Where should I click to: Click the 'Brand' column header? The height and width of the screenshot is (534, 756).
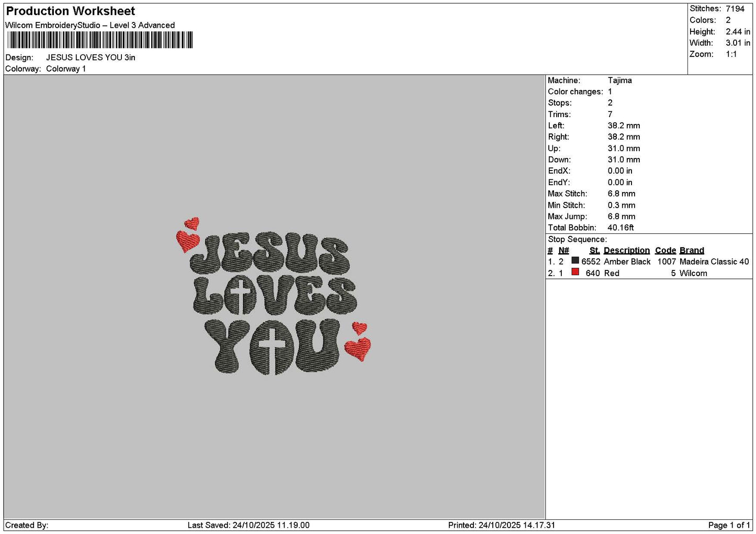[x=692, y=251]
